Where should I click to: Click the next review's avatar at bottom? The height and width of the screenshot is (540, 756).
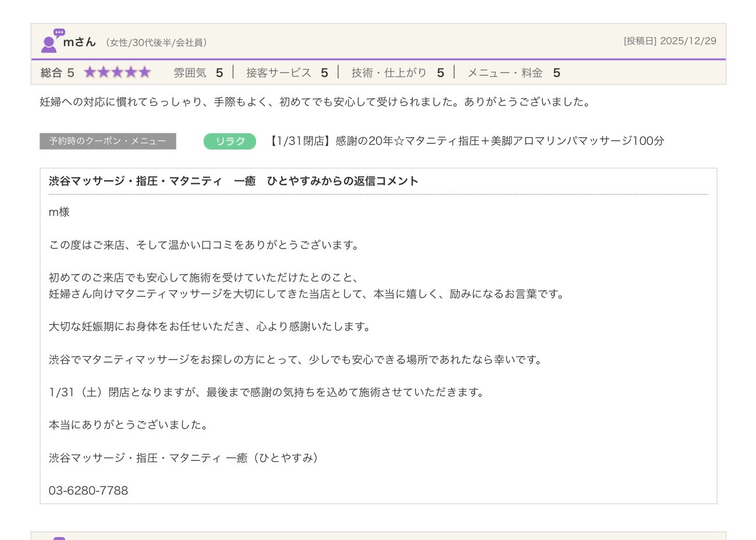tap(59, 538)
